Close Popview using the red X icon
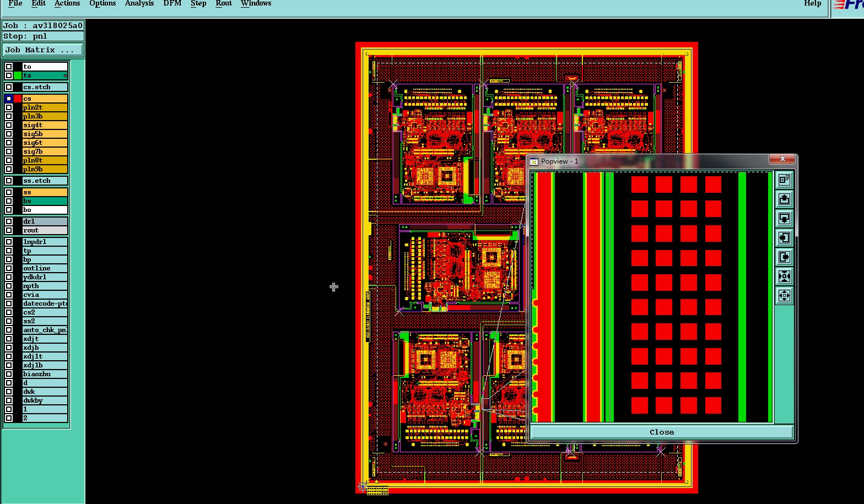864x504 pixels. pyautogui.click(x=782, y=159)
